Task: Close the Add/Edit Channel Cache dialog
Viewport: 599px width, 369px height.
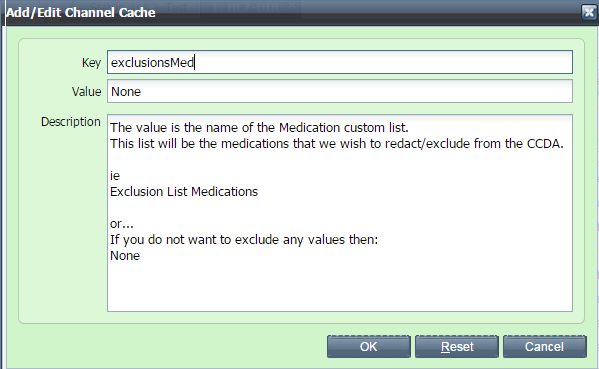Action: click(x=589, y=12)
